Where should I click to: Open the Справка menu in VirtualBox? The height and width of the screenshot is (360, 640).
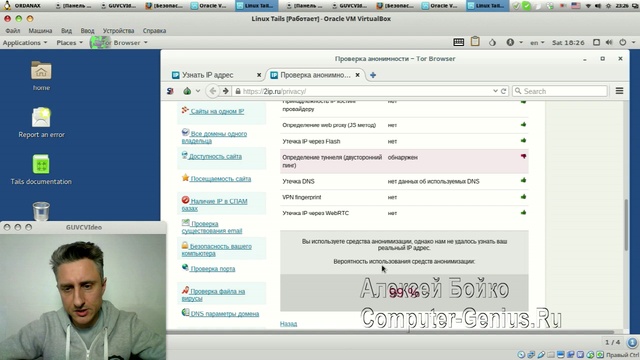(154, 31)
